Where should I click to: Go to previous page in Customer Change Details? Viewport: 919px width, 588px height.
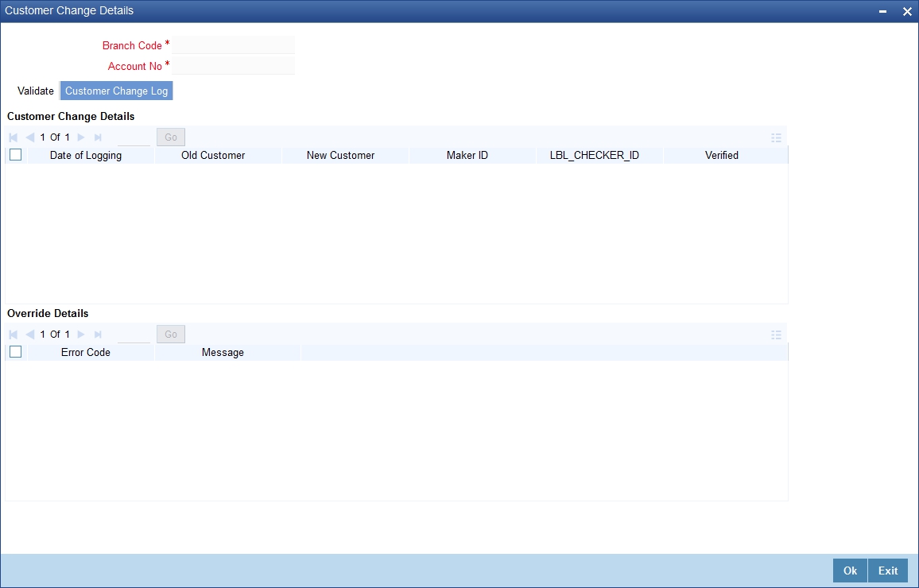[x=30, y=137]
